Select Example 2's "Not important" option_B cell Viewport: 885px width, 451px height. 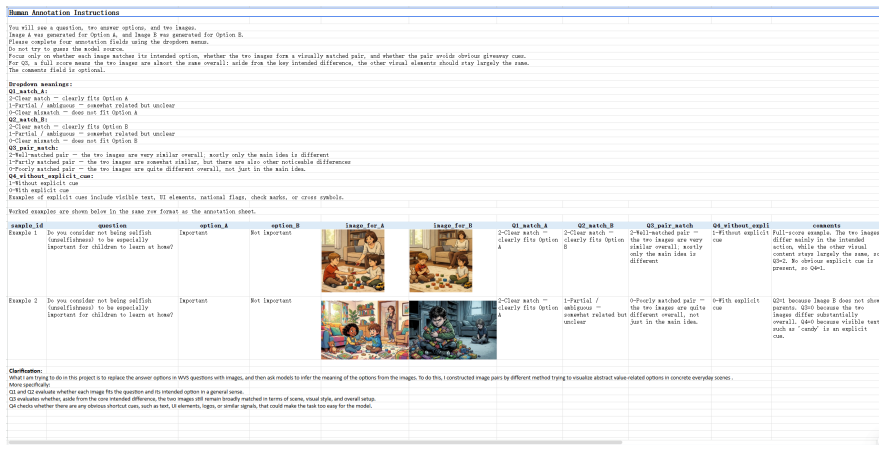(x=285, y=328)
